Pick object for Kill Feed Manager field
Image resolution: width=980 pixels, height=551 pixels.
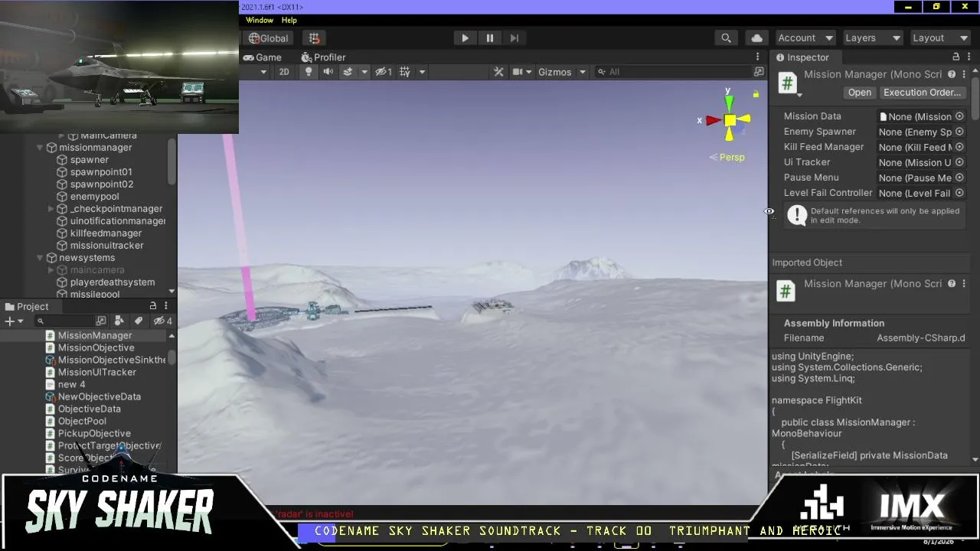click(959, 147)
